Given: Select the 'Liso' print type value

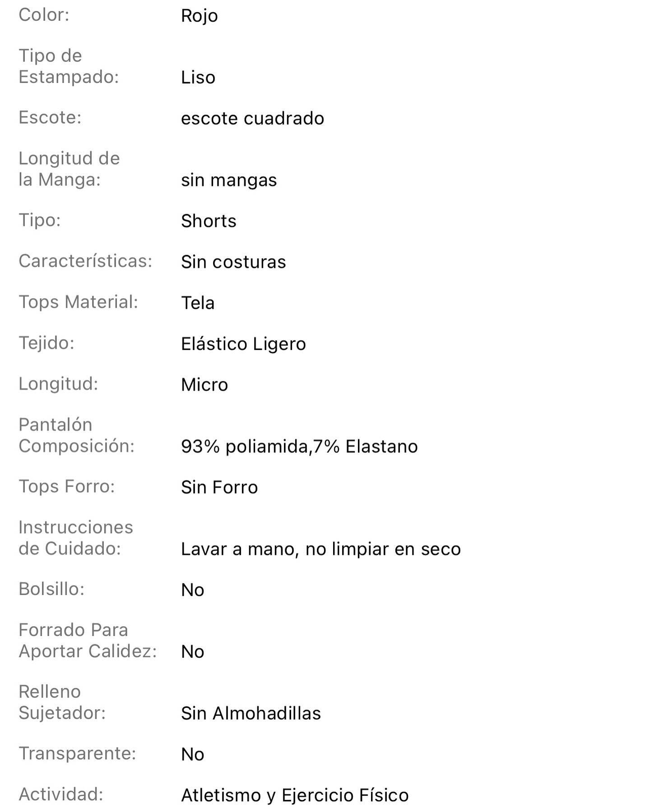Looking at the screenshot, I should coord(198,78).
